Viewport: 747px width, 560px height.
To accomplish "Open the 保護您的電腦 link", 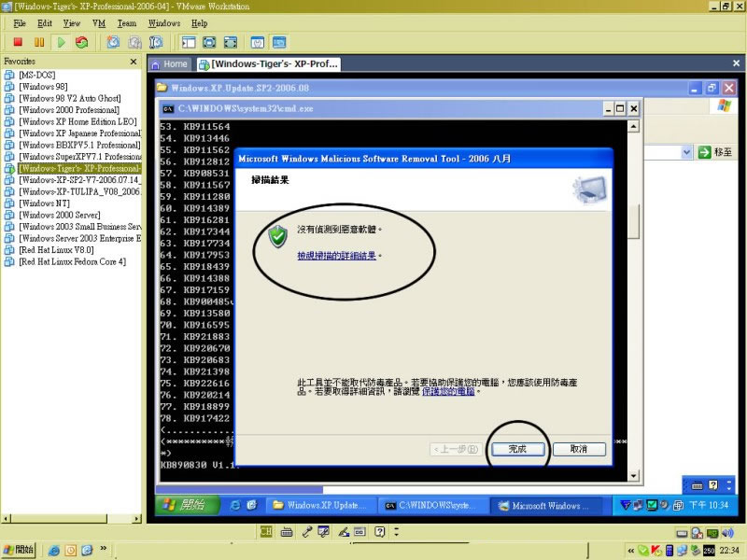I will (448, 391).
